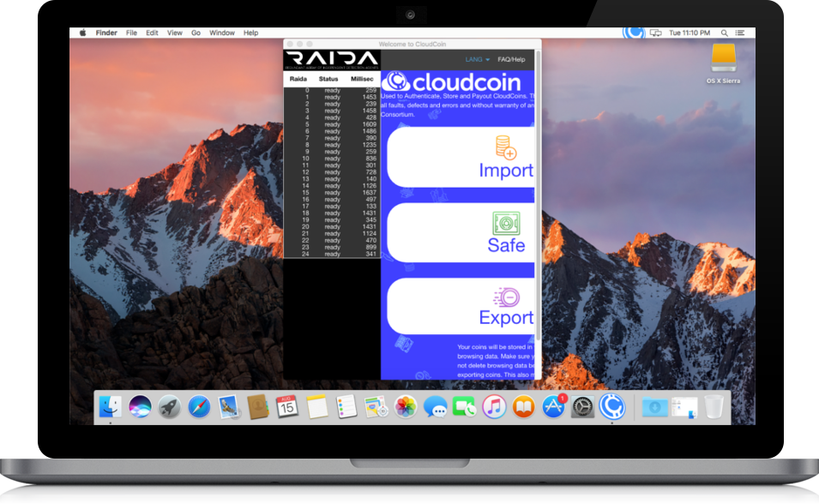Click the CloudCoin menu bar status icon

(x=634, y=33)
